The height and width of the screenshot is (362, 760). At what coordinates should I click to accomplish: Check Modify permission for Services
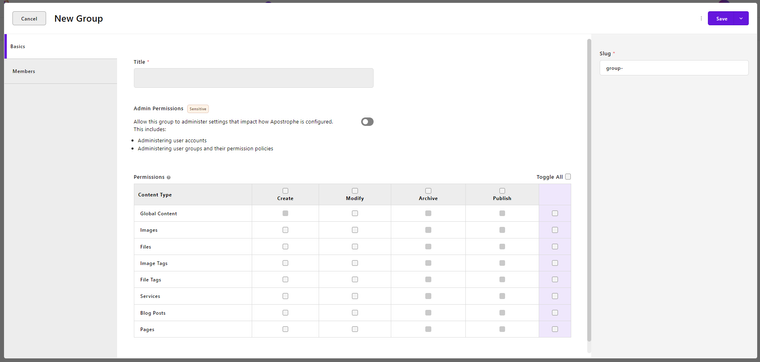click(355, 296)
